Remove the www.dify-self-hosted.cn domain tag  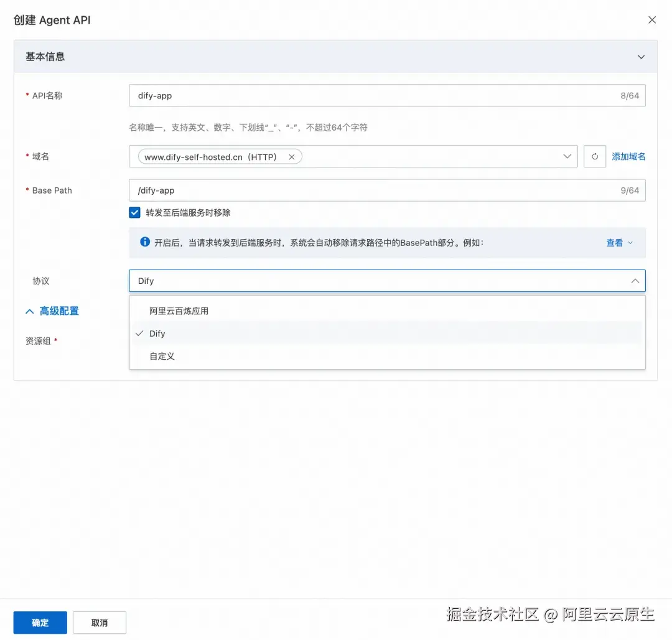coord(291,157)
